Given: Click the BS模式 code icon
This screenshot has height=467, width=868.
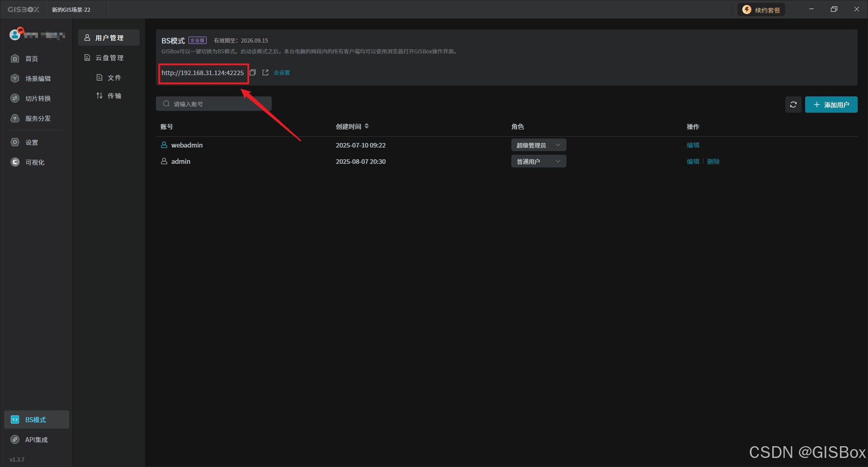Looking at the screenshot, I should pos(15,420).
